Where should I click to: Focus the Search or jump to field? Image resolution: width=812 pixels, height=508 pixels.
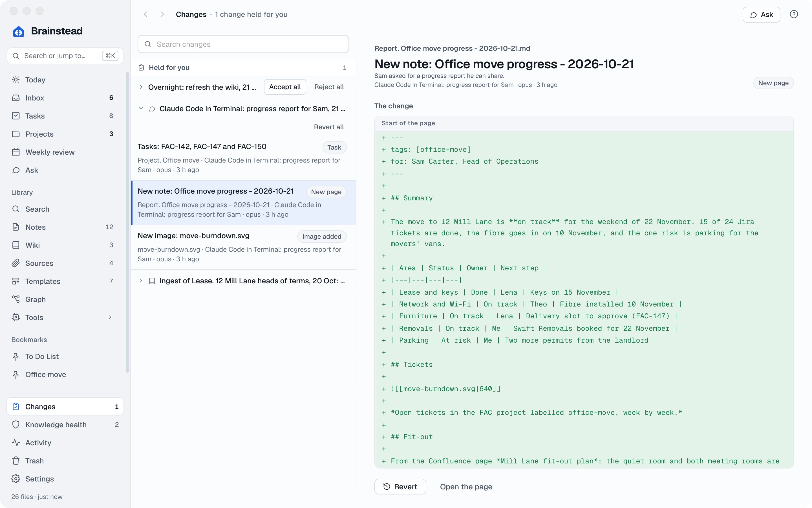coord(65,56)
